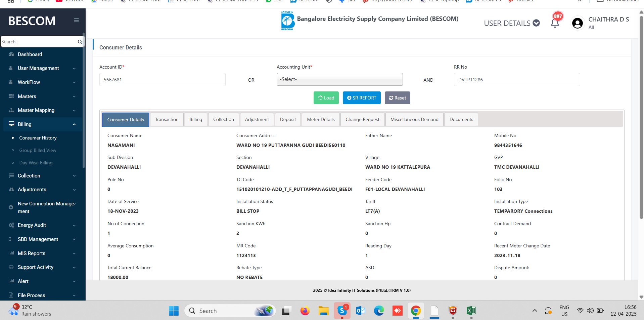The image size is (644, 320).
Task: Open Excel from the taskbar
Action: (x=471, y=311)
